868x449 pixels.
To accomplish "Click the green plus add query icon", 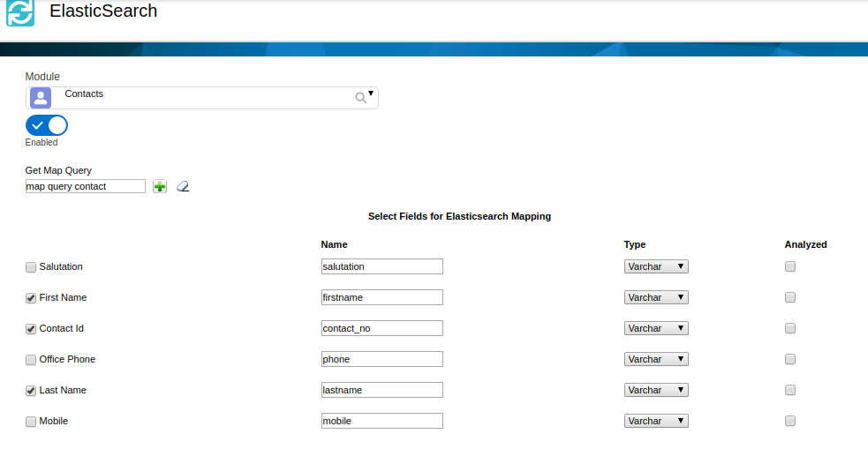I will 160,186.
